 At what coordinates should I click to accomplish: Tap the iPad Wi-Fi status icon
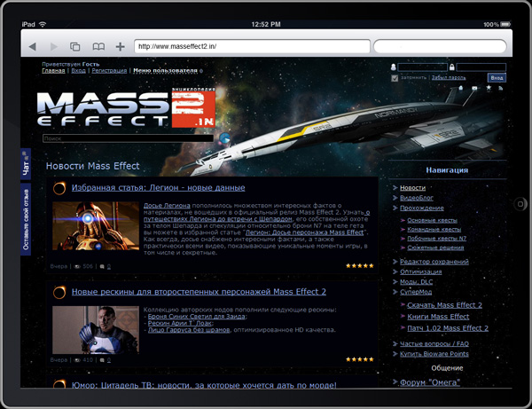[43, 24]
